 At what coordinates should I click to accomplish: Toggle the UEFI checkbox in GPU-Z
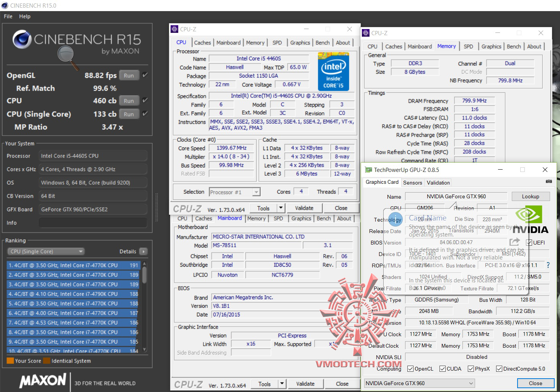[529, 243]
